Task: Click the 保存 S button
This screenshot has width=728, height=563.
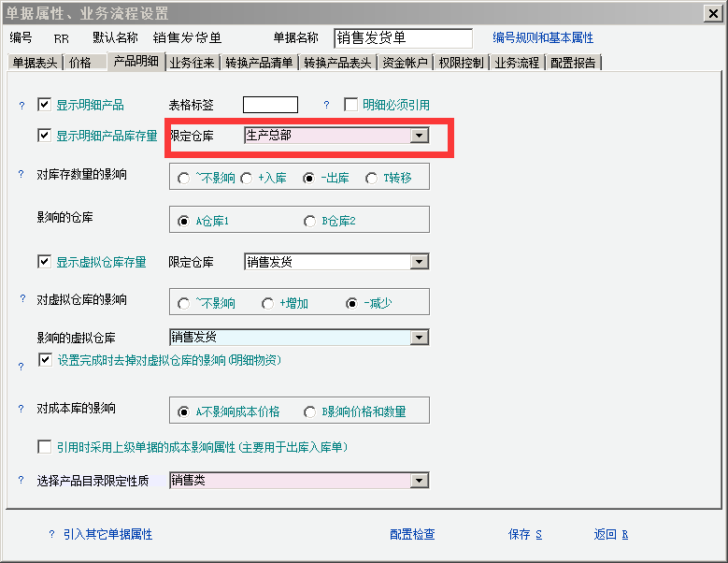Action: click(524, 535)
